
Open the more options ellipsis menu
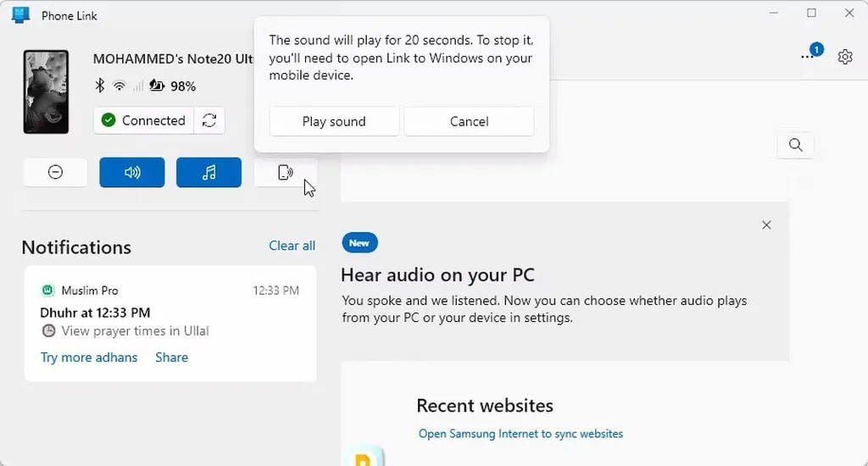click(x=807, y=57)
